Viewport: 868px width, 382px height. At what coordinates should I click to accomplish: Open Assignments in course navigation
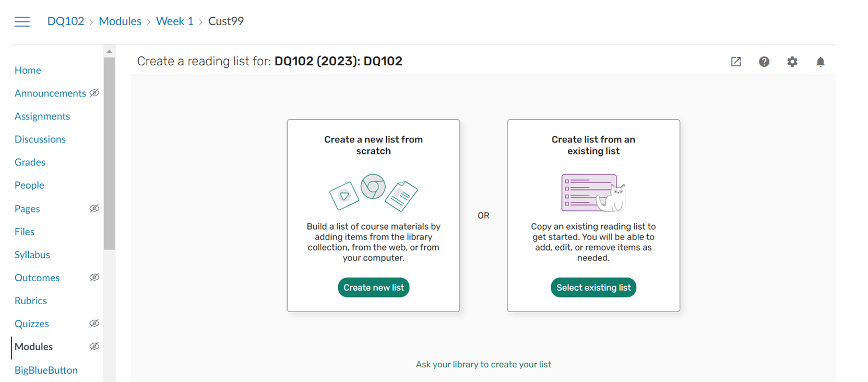tap(42, 116)
